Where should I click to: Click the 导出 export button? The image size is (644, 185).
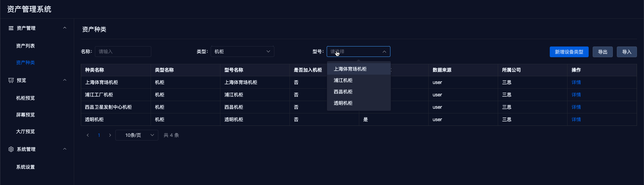coord(603,52)
